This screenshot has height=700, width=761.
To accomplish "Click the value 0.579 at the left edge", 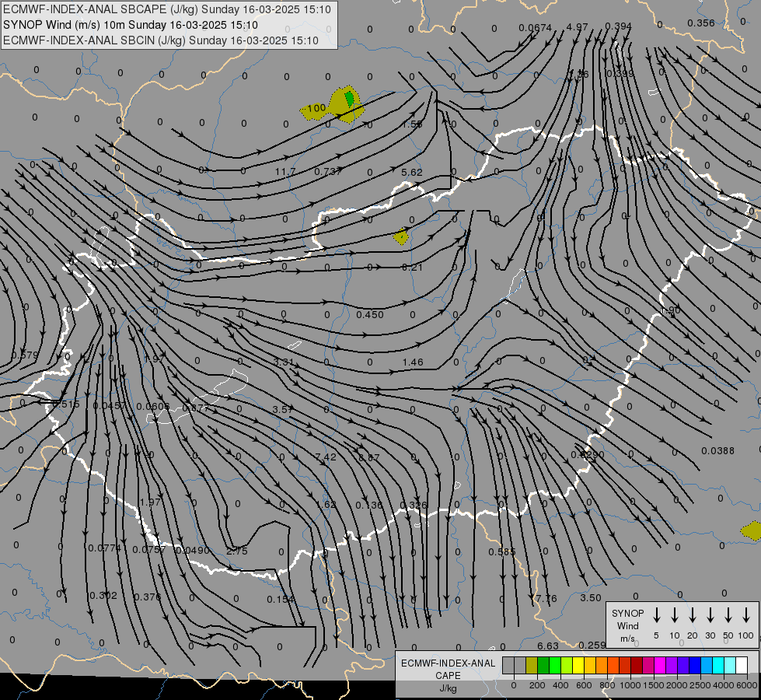I will [x=24, y=355].
